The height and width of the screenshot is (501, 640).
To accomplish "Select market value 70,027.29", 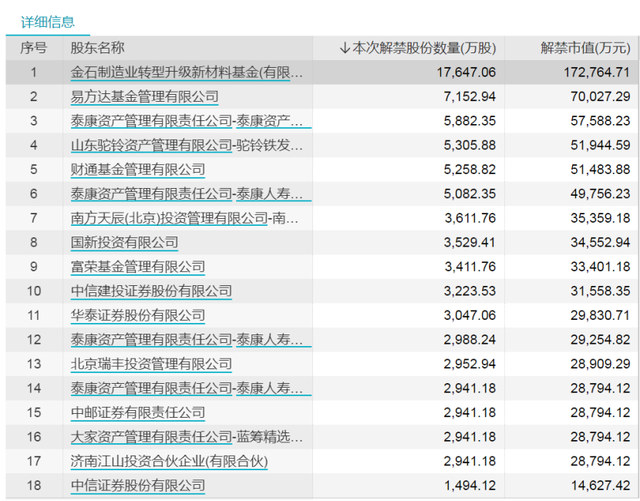I will tap(600, 97).
